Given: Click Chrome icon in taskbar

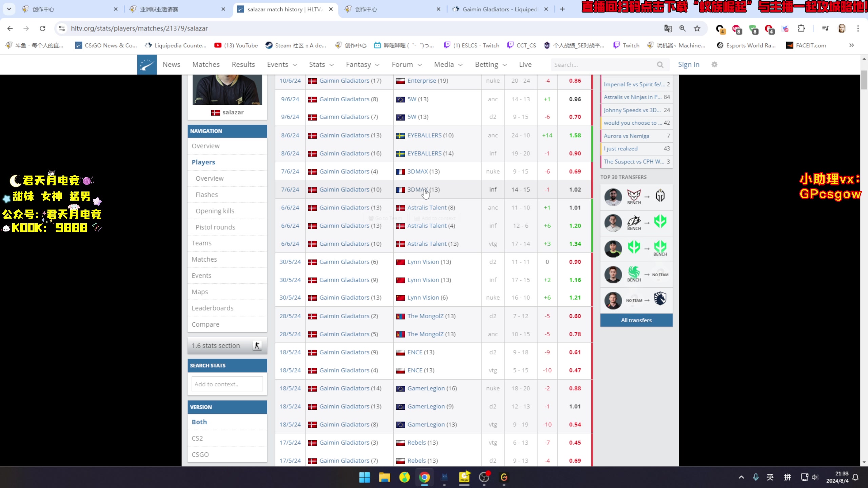Looking at the screenshot, I should click(x=424, y=477).
